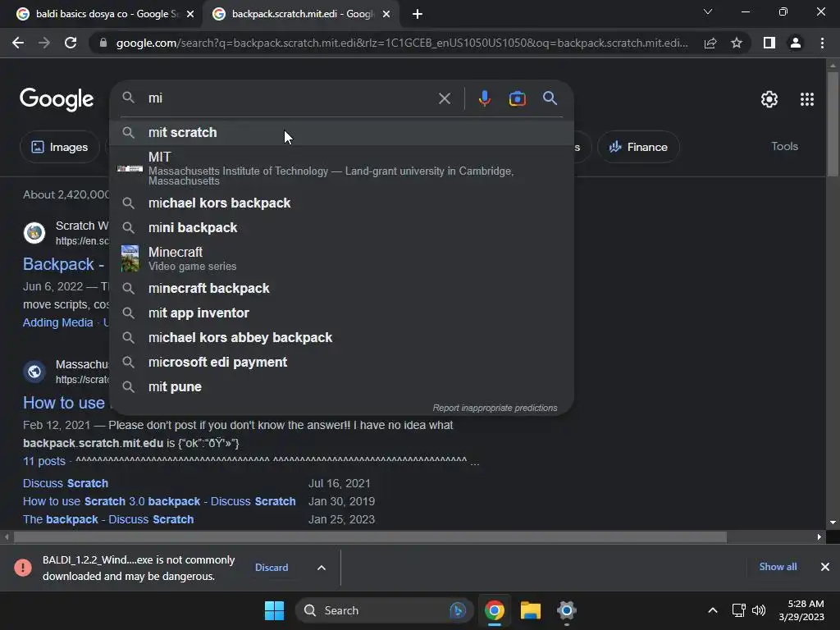This screenshot has height=630, width=840.
Task: Open network status in system tray
Action: [x=739, y=610]
